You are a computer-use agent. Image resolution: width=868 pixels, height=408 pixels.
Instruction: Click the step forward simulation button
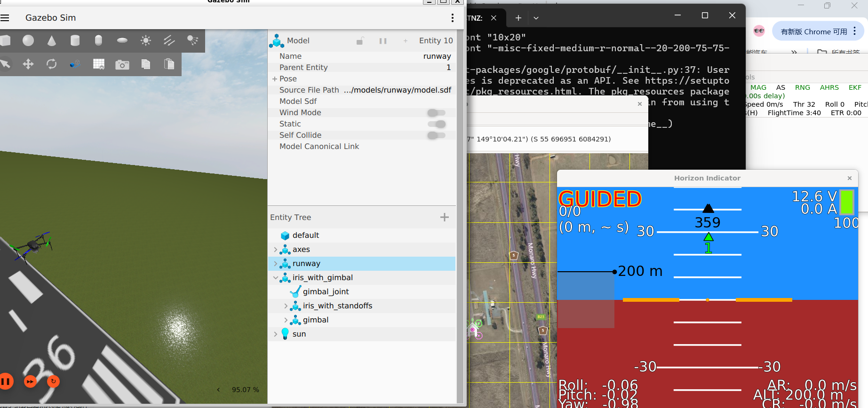[30, 382]
